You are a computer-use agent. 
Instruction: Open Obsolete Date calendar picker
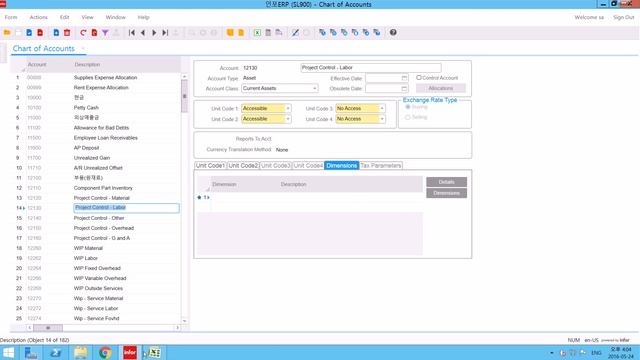click(x=404, y=88)
